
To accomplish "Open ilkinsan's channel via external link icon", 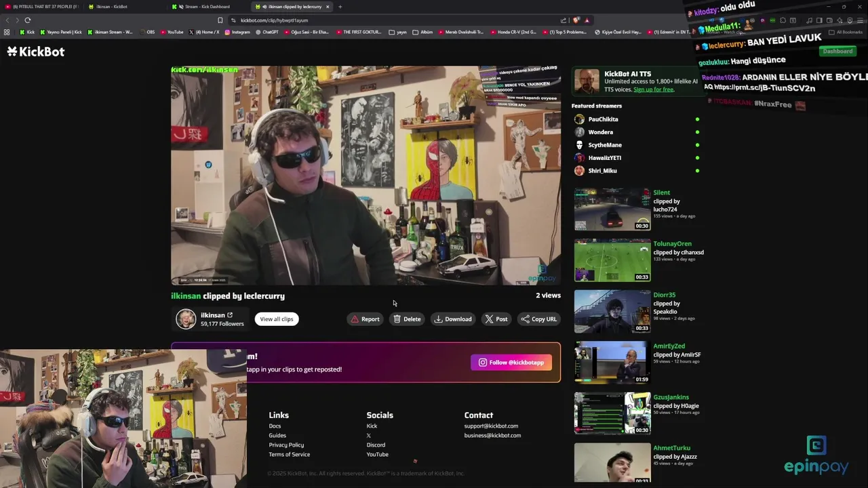I will pos(230,315).
